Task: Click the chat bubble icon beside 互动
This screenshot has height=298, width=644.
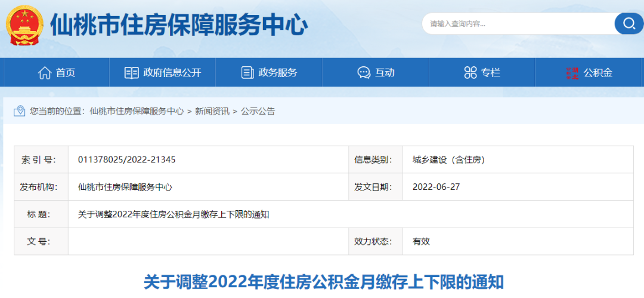Action: point(364,73)
